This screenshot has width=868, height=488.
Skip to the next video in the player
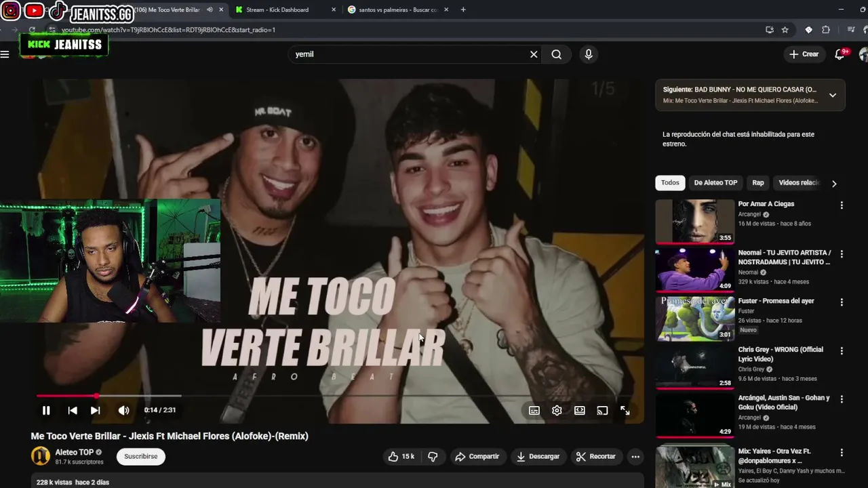tap(96, 410)
